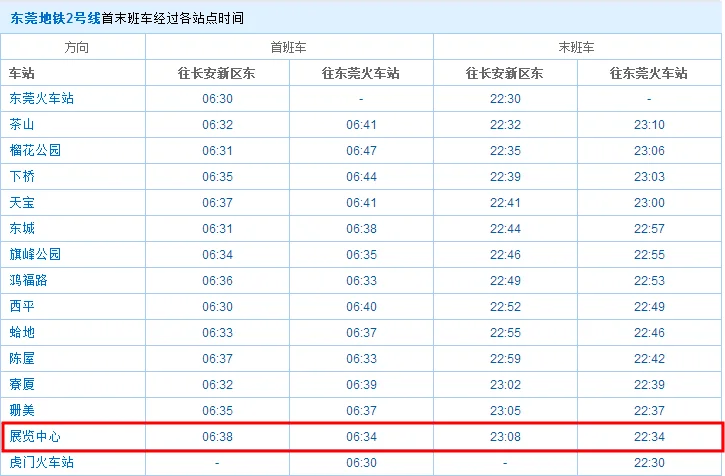Screen dimensions: 725x476
Task: Select 22:37 in the 珊美 row
Action: pos(649,410)
